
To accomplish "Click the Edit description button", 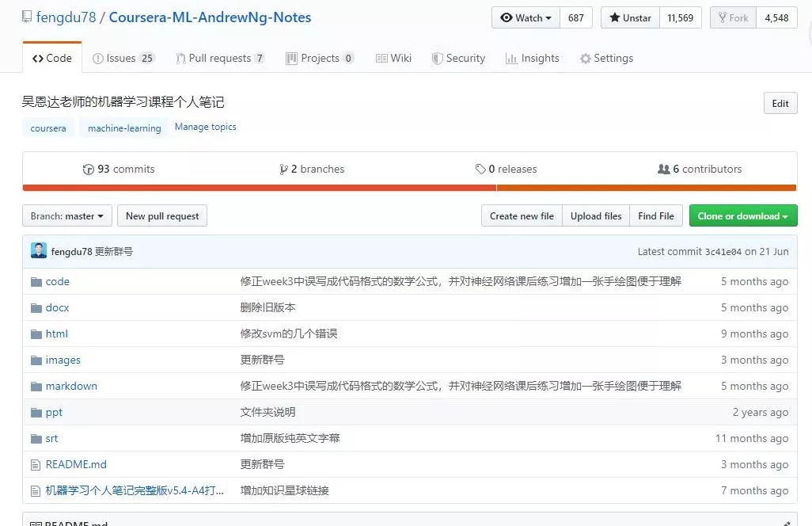I will pyautogui.click(x=780, y=103).
